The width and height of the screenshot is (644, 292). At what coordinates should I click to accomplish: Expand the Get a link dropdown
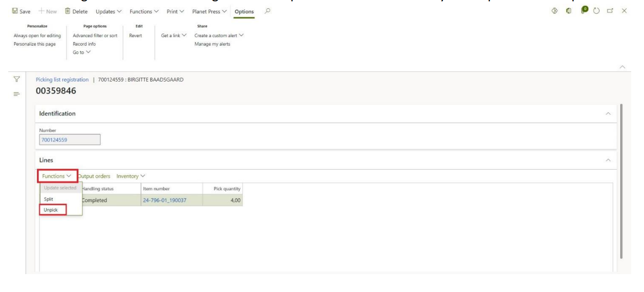tap(173, 36)
